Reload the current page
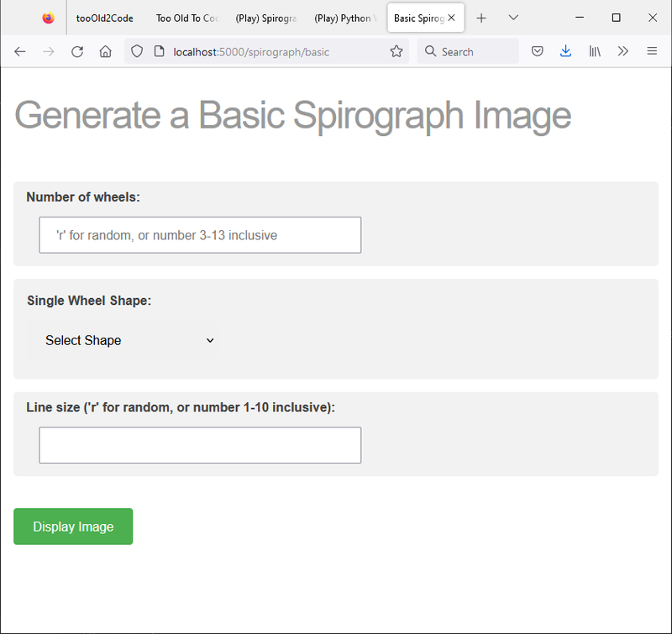This screenshot has width=672, height=634. 77,52
